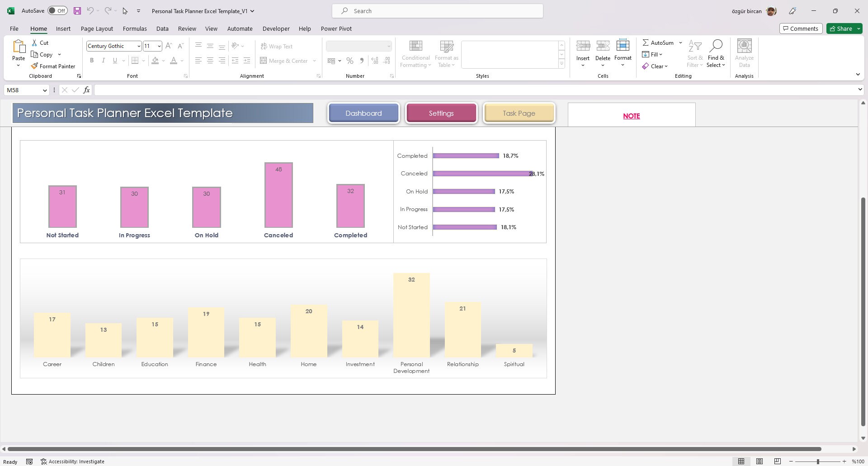Toggle Italic formatting
The height and width of the screenshot is (466, 868).
pyautogui.click(x=103, y=61)
